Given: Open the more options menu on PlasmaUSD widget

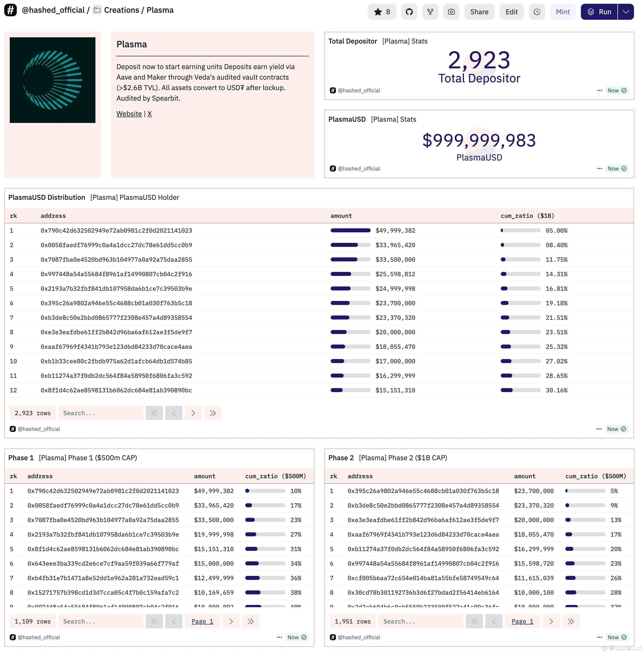Looking at the screenshot, I should [x=599, y=169].
